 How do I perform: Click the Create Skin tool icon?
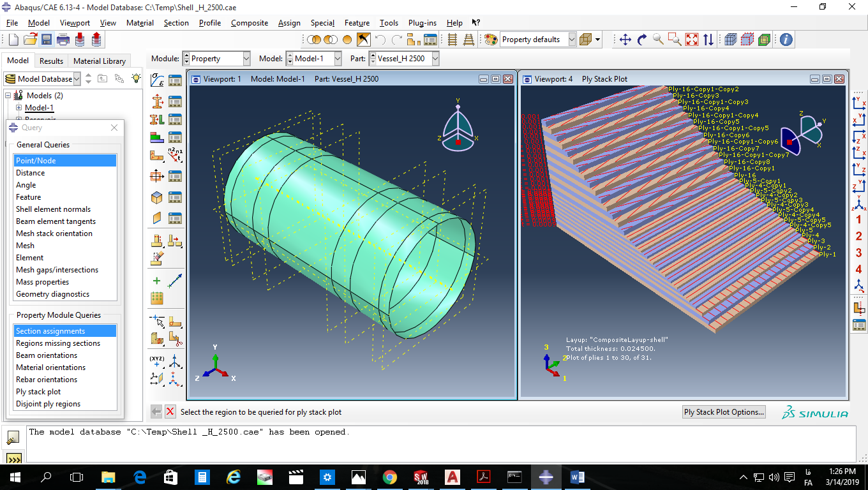(x=157, y=198)
